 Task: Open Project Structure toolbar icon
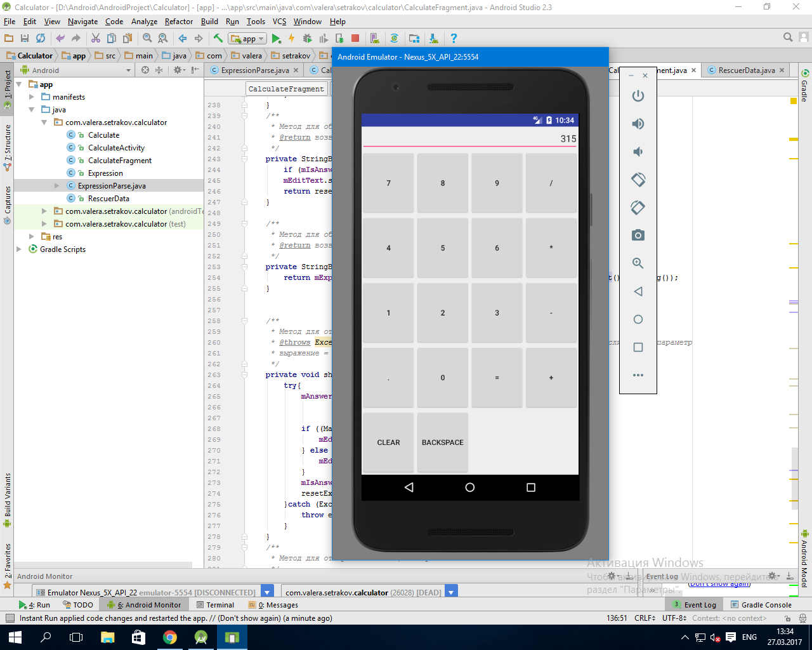click(414, 39)
